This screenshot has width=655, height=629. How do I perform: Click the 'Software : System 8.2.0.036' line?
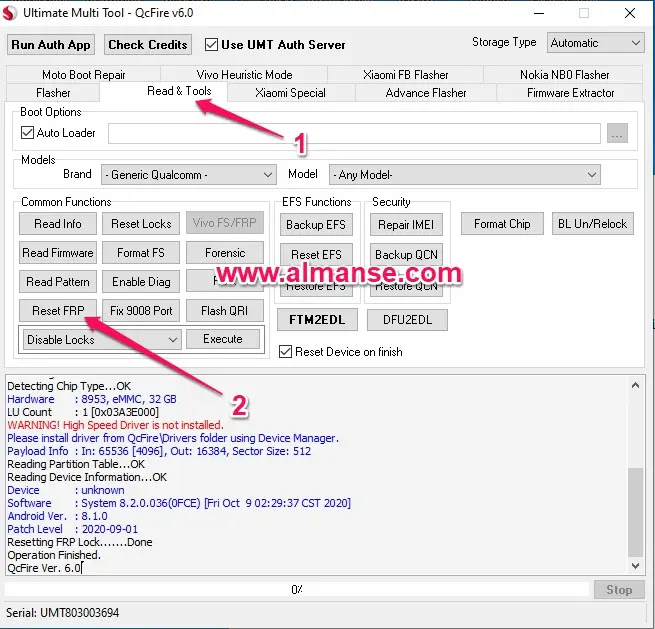point(179,503)
